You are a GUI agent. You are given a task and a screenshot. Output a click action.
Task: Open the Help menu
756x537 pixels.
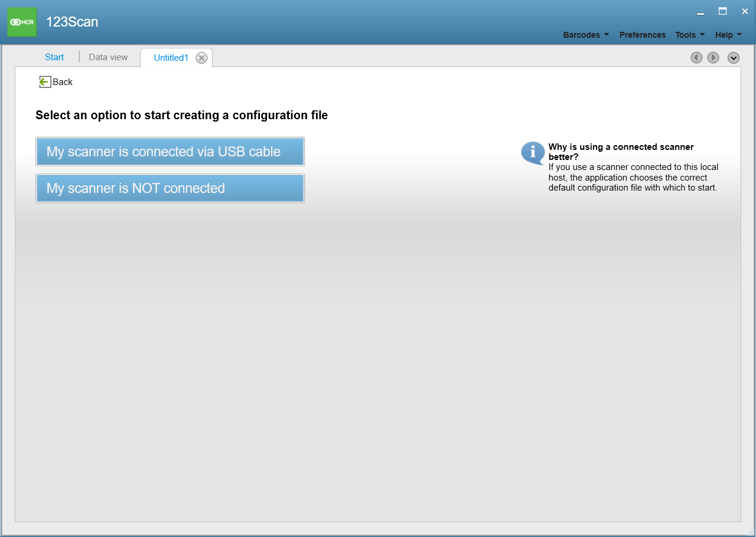[728, 35]
